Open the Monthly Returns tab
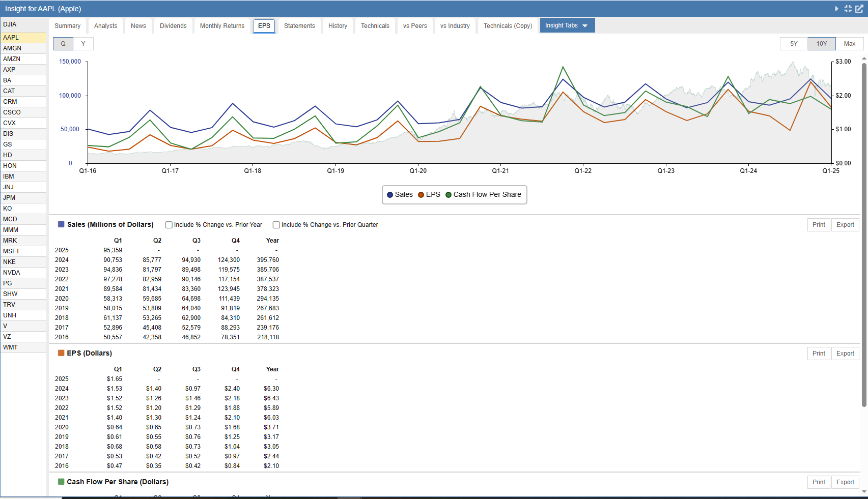Image resolution: width=868 pixels, height=499 pixels. pyautogui.click(x=222, y=26)
